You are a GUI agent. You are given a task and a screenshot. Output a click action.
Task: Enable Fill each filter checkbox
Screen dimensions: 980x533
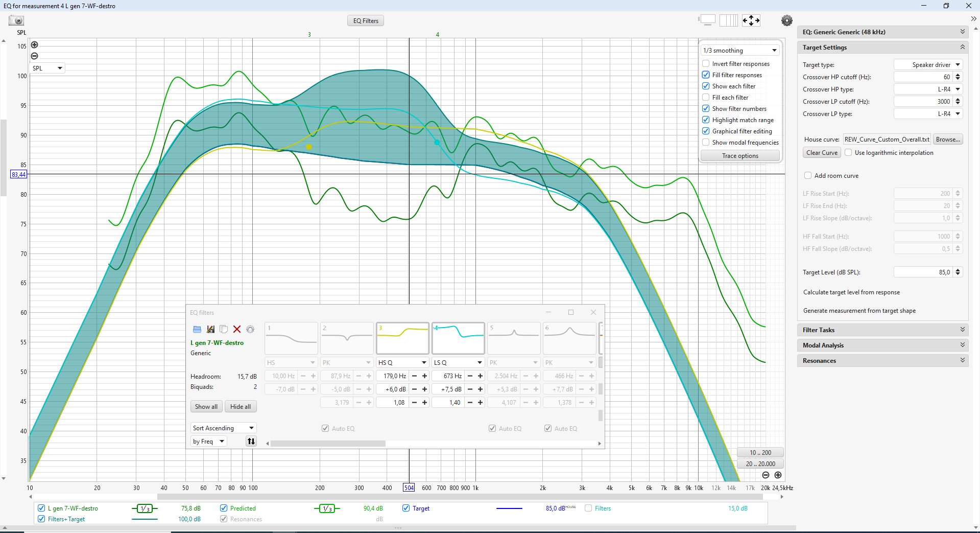tap(706, 97)
